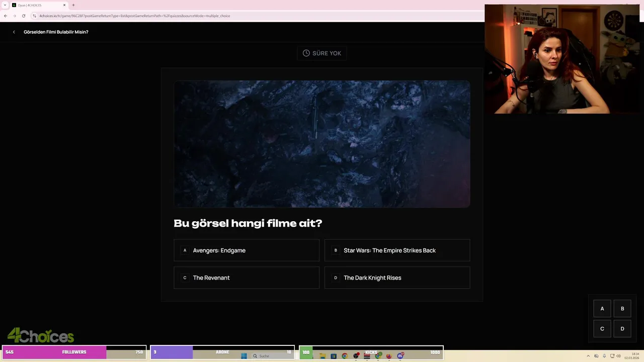Viewport: 644px width, 362px height.
Task: Open the taskbar clock showing 18:34
Action: 632,356
